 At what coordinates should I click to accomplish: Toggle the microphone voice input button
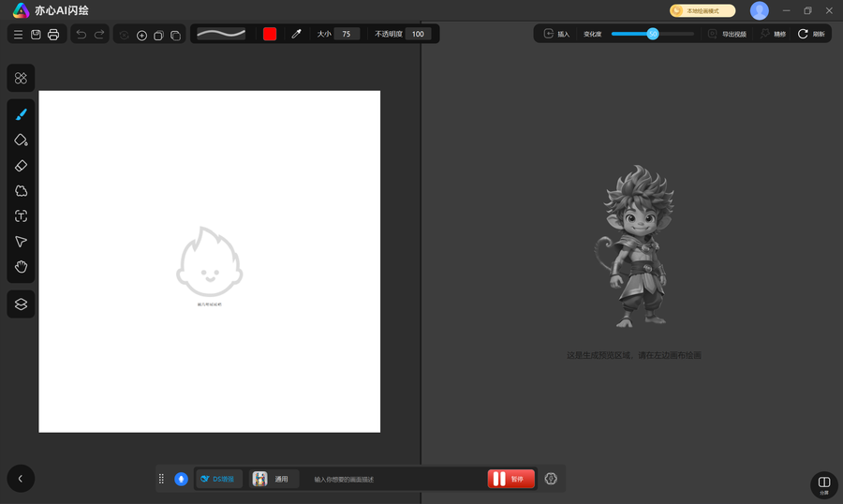(181, 479)
